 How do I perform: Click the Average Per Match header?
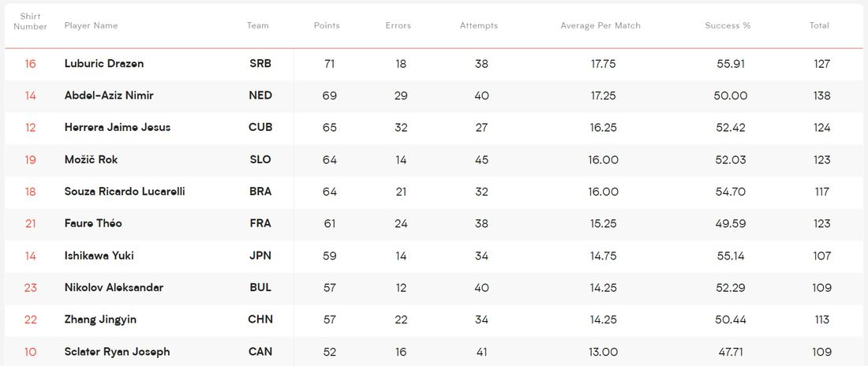[600, 25]
